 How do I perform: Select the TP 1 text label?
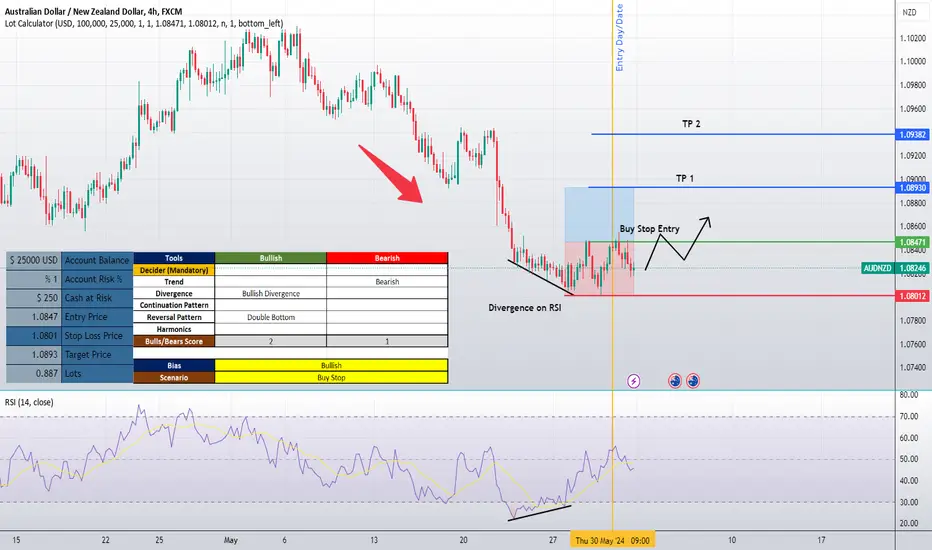point(685,178)
